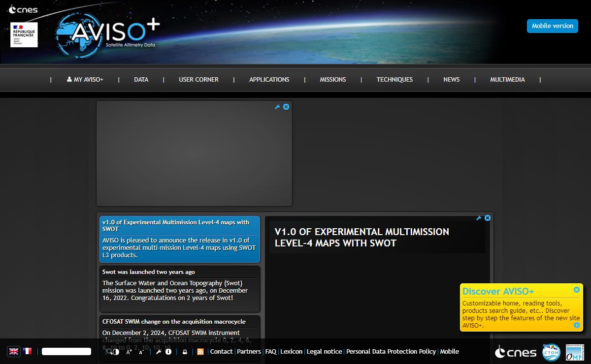Open the CTOH logo link in the footer
This screenshot has height=364, width=591.
551,352
